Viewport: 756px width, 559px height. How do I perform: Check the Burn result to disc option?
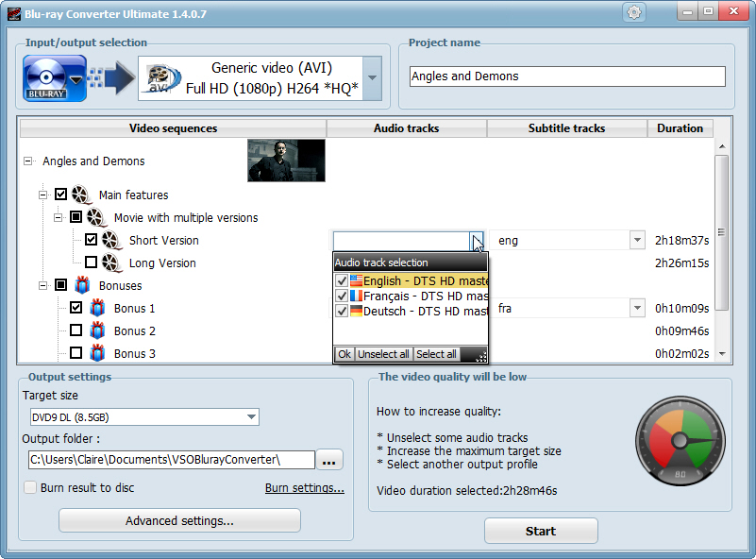pyautogui.click(x=31, y=486)
